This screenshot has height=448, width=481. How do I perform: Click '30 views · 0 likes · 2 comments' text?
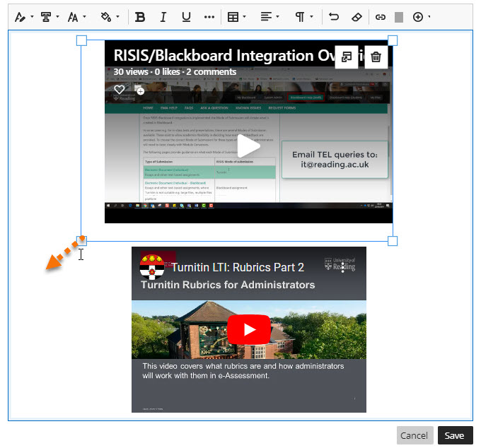pos(175,71)
